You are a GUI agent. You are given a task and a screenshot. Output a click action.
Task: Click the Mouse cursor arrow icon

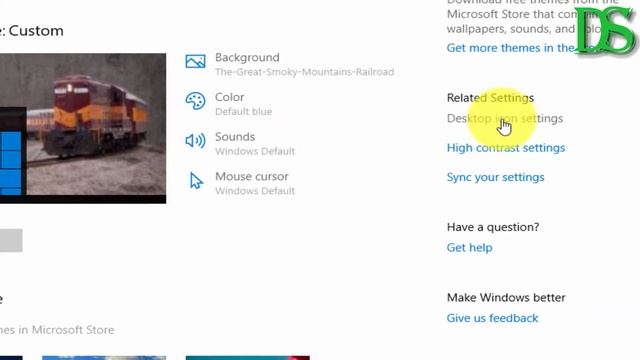tap(196, 180)
